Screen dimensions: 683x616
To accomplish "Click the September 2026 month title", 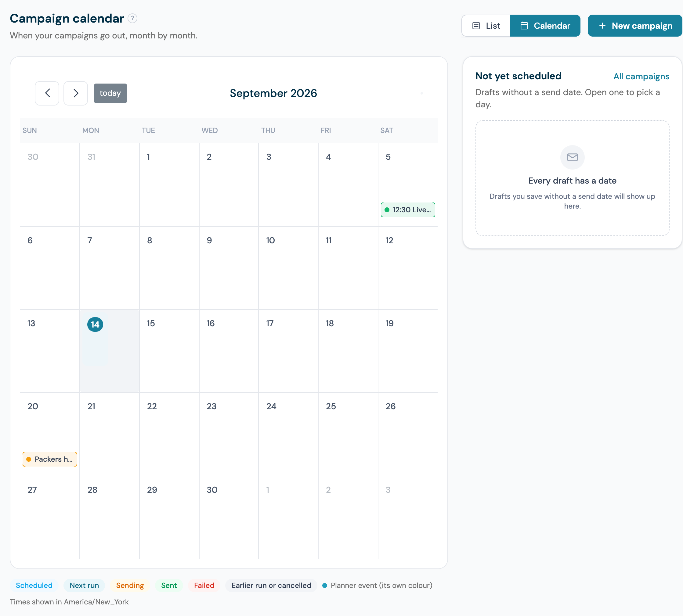I will click(273, 93).
